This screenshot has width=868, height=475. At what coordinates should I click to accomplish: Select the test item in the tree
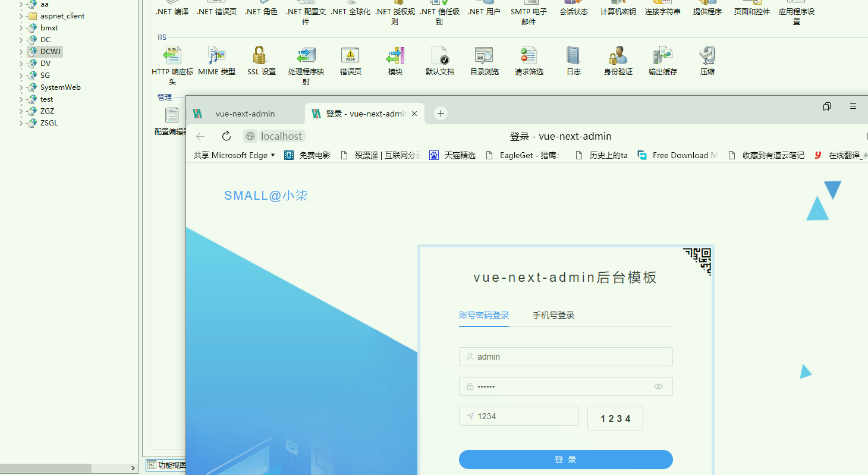pos(46,99)
